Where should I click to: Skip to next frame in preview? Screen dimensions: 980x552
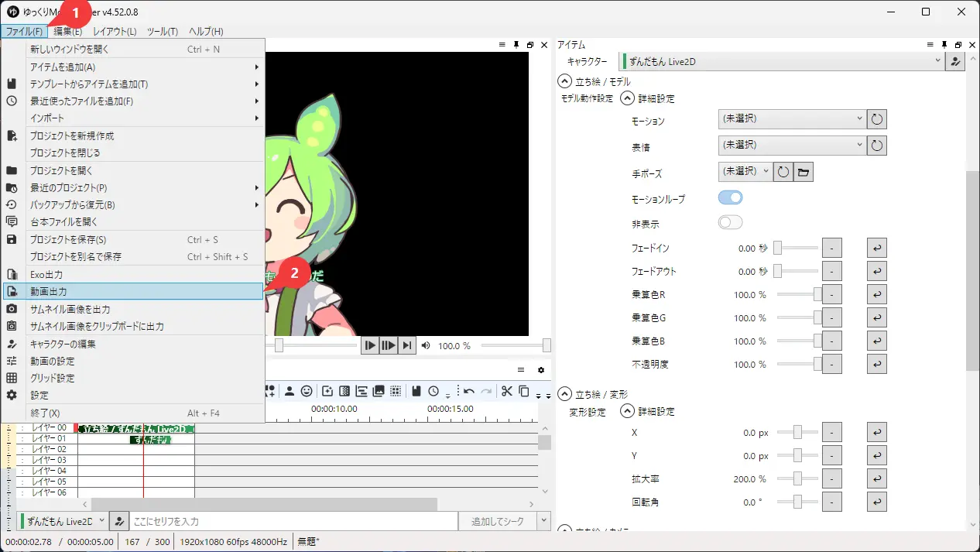(407, 345)
